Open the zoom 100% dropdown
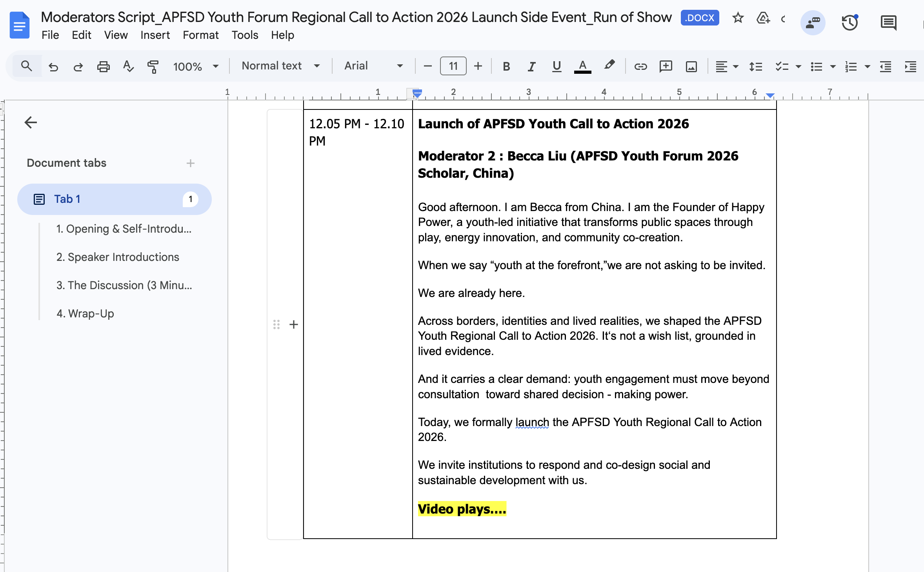 tap(195, 66)
